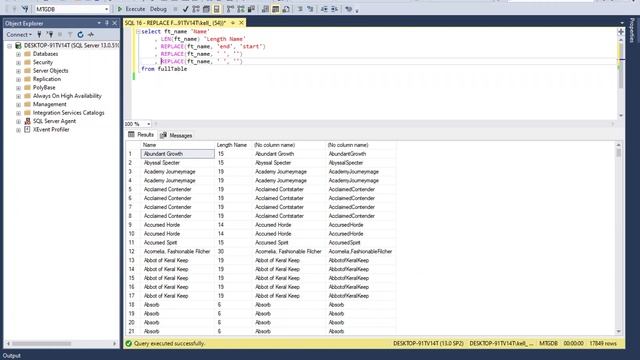Click the DESKTOP-91TV14T server icon
Screen dimensions: 640x360
pos(18,45)
